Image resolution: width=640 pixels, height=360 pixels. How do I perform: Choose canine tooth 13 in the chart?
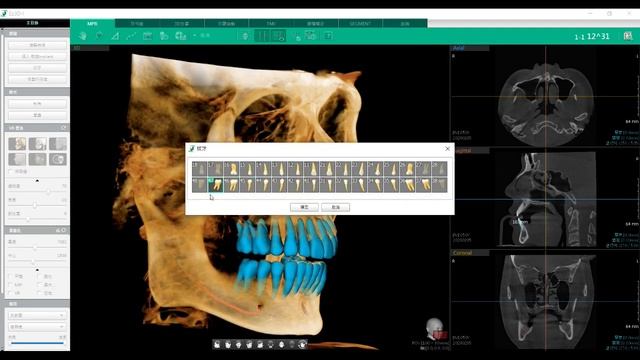(279, 169)
